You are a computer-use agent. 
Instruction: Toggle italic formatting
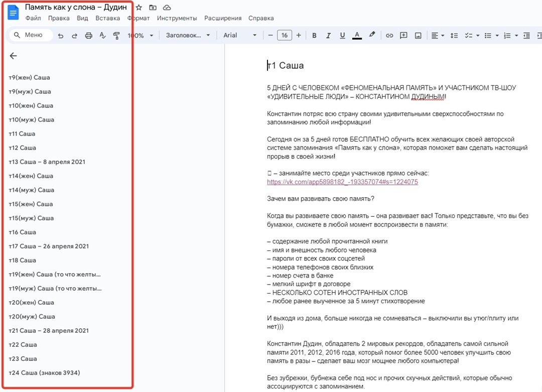pos(328,35)
